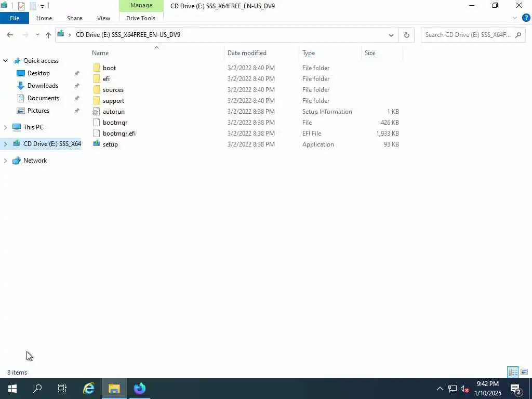Click the EFI File type cell

(312, 134)
